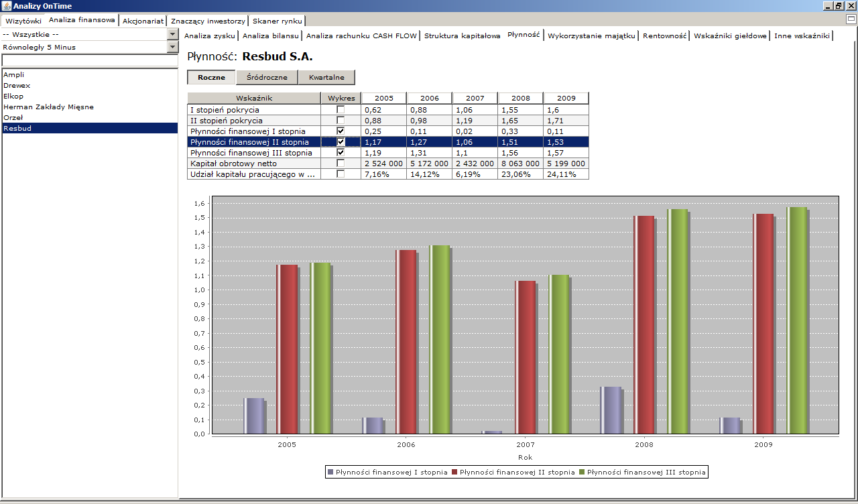Uncheck chart checkbox for Płynności finansowej III stopnia
This screenshot has height=504, width=858.
[341, 153]
